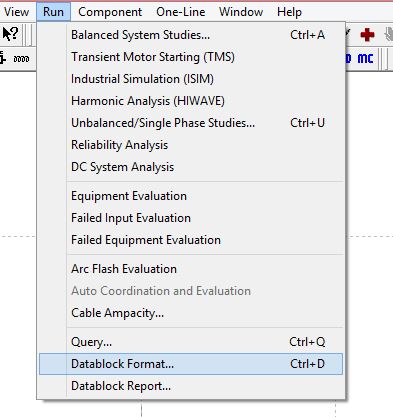Select highlighted Datablock Format item
Viewport: 393px width, 417px height.
pyautogui.click(x=191, y=364)
